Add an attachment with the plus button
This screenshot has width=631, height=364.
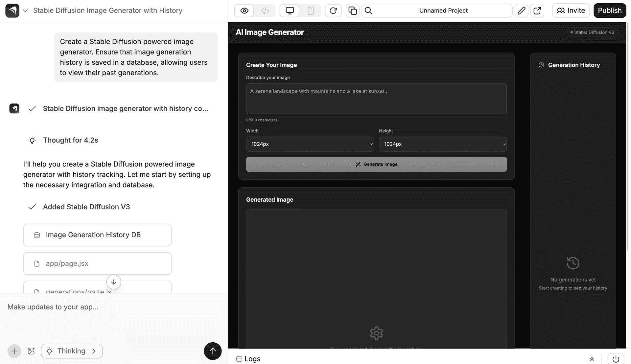[x=14, y=351]
